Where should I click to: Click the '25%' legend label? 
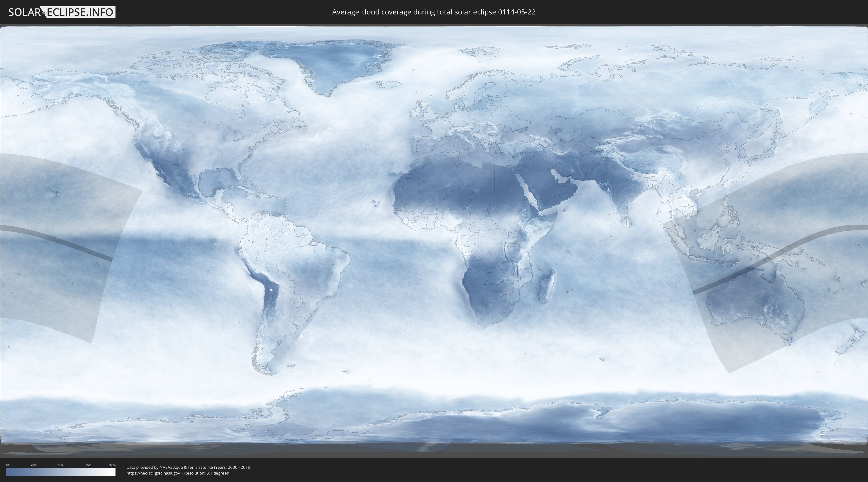pos(33,465)
